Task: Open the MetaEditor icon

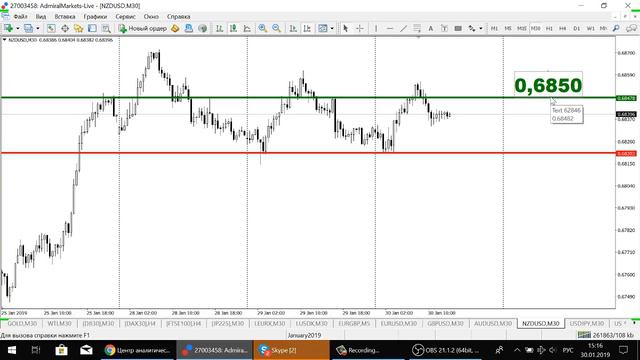Action: point(175,28)
